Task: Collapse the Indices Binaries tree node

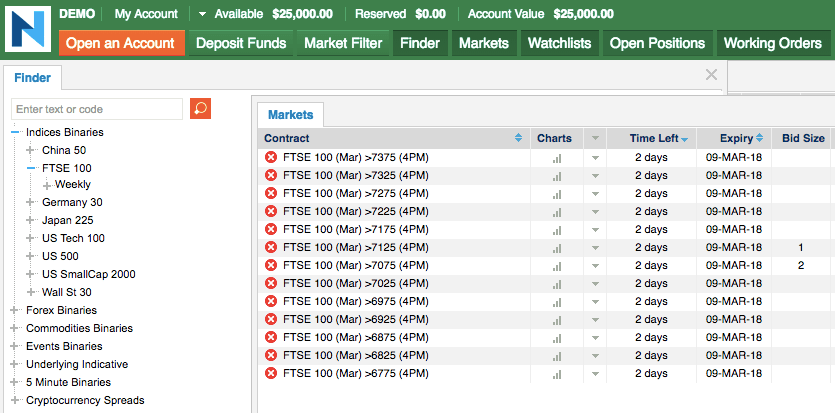Action: click(15, 132)
